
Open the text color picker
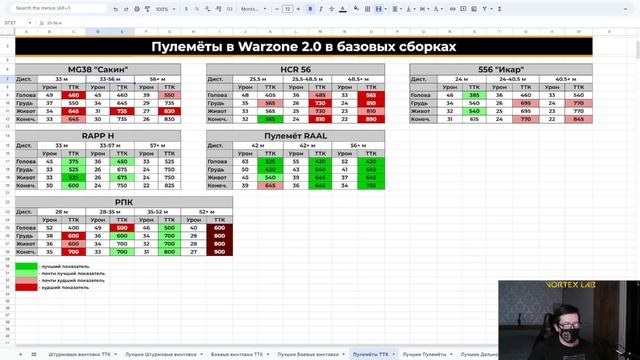click(343, 9)
